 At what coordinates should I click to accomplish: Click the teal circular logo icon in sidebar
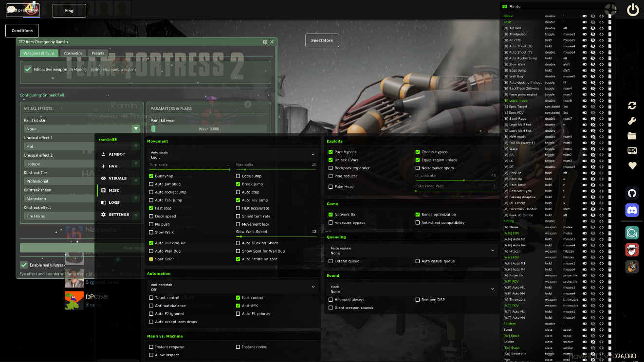pyautogui.click(x=632, y=233)
